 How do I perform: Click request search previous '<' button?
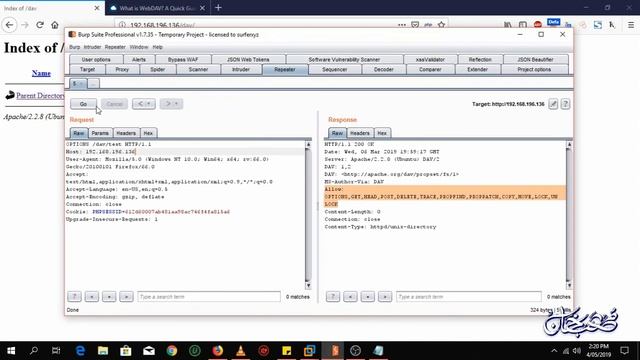92,297
